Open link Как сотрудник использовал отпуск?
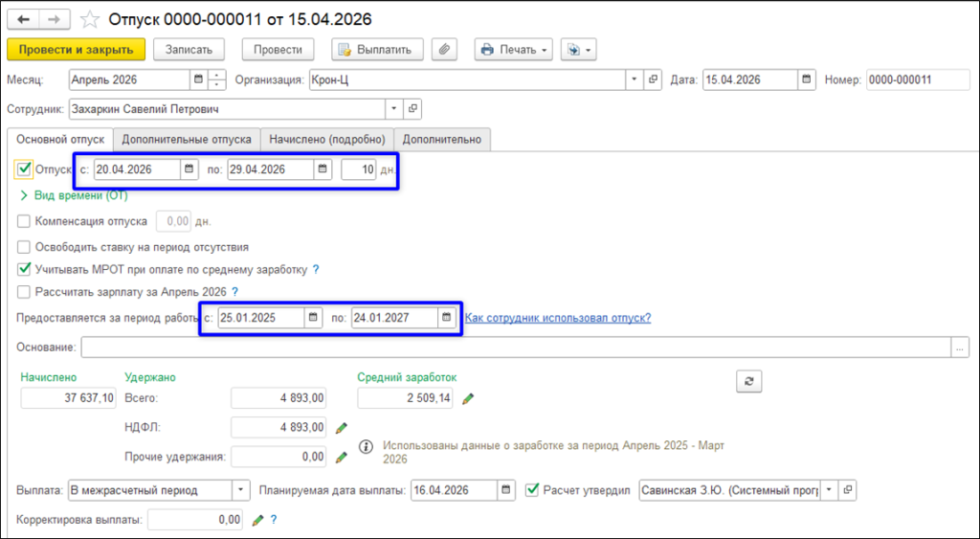 coord(558,318)
